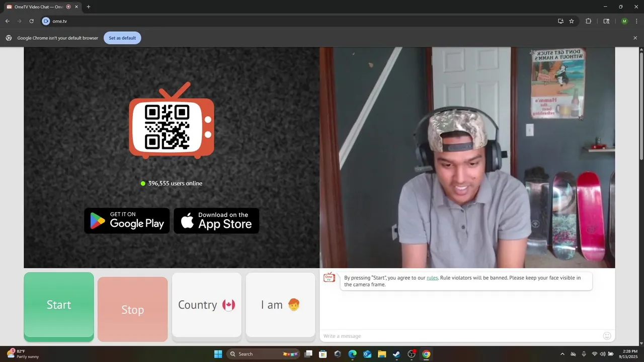Bookmark this page with star icon
This screenshot has height=362, width=644.
(x=572, y=21)
